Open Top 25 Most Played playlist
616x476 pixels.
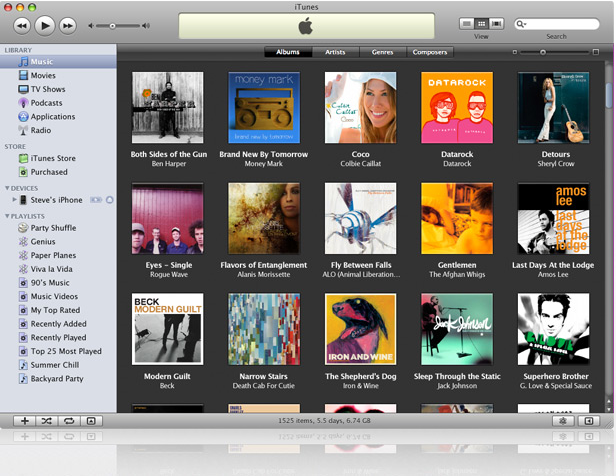tap(58, 352)
